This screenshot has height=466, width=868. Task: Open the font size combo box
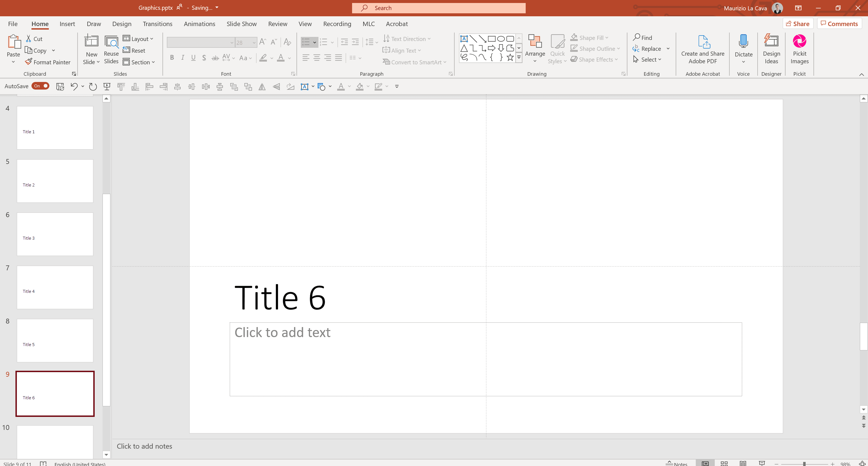pyautogui.click(x=246, y=43)
